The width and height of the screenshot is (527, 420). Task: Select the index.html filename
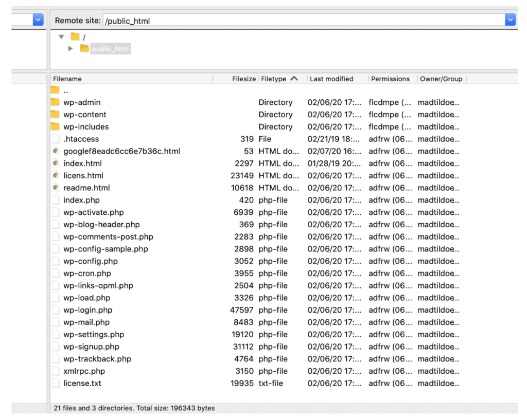(82, 163)
